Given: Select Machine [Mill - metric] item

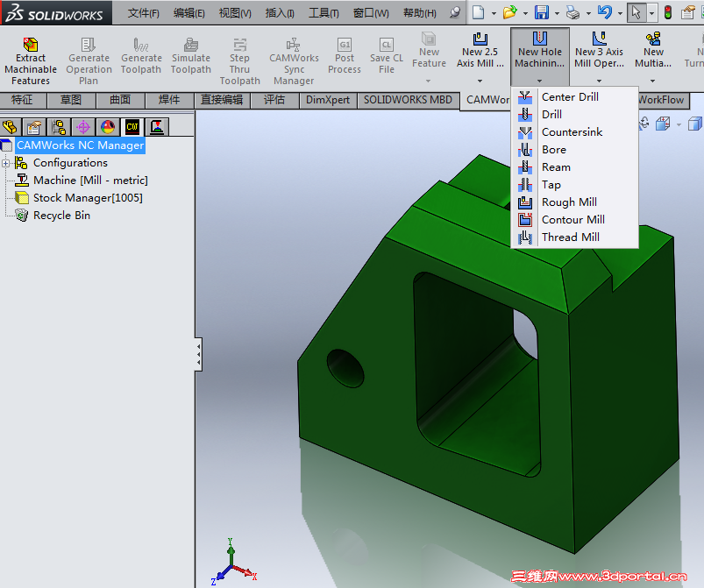Looking at the screenshot, I should tap(90, 181).
